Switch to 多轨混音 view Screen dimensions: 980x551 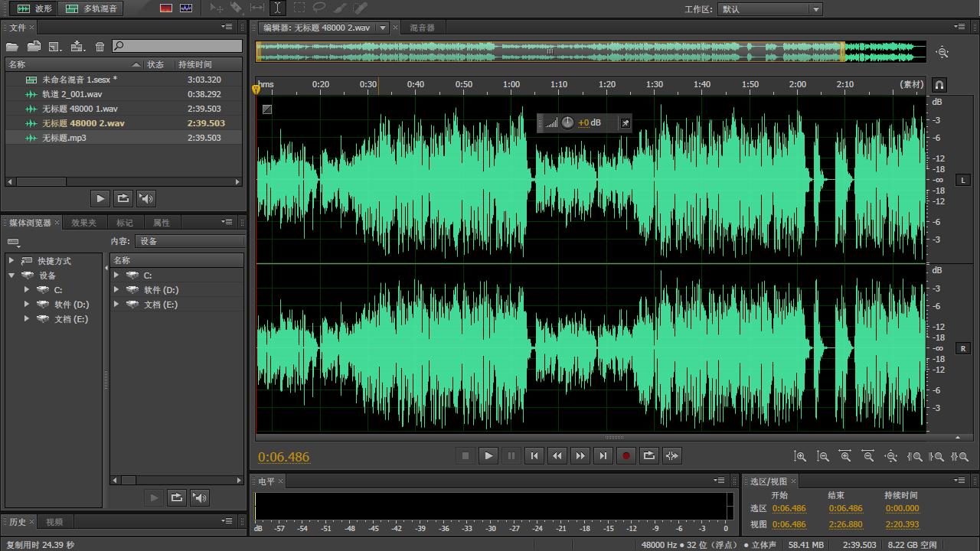(90, 8)
